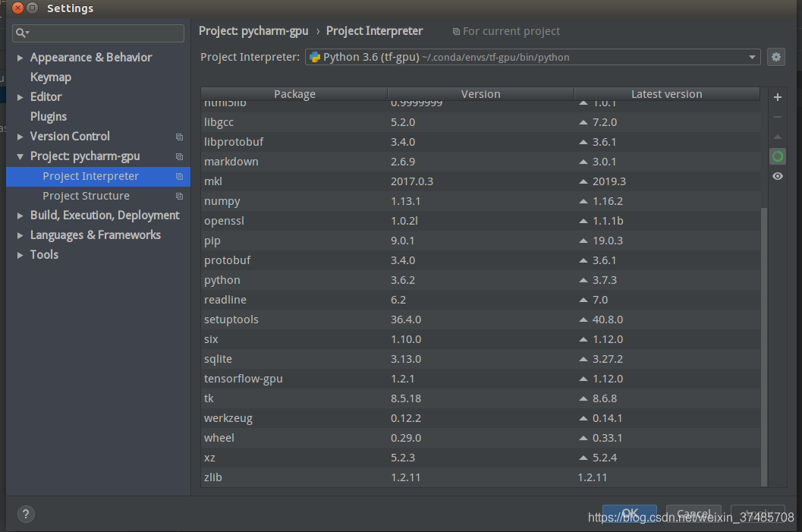Expand Appearance & Behavior section

pyautogui.click(x=20, y=58)
